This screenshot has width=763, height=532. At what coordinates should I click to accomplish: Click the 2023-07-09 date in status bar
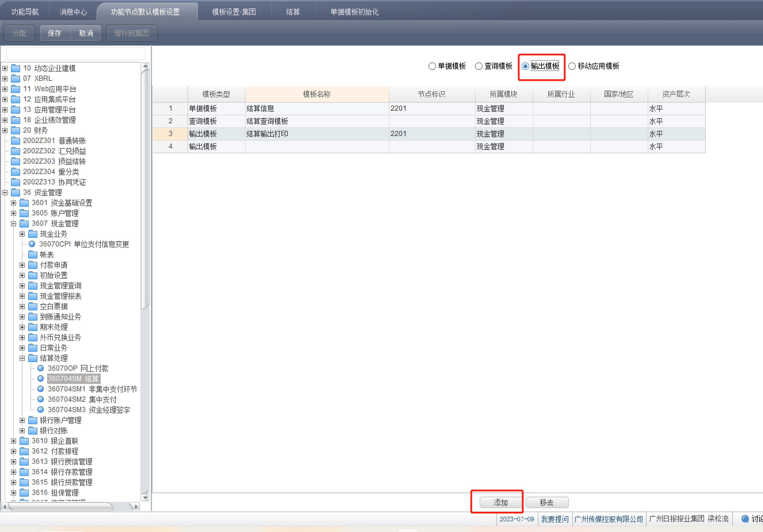coord(517,519)
